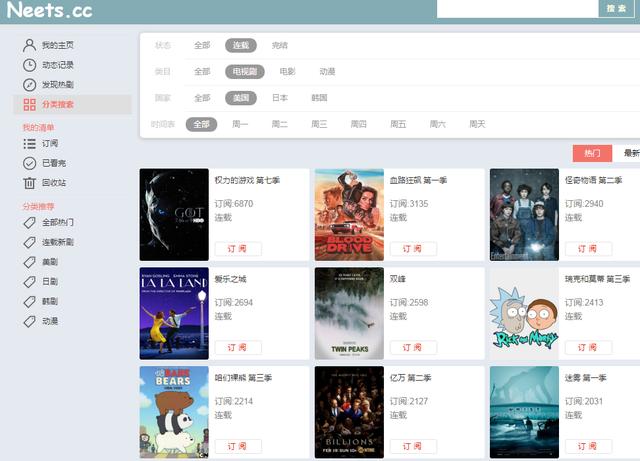
Task: Open the Rick and Morty poster thumbnail
Action: pyautogui.click(x=524, y=314)
